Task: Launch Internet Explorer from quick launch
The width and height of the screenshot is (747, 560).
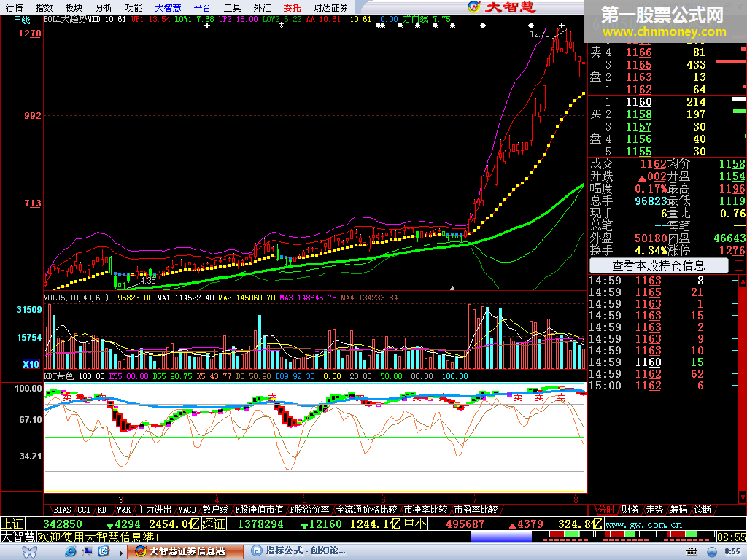Action: (71, 552)
